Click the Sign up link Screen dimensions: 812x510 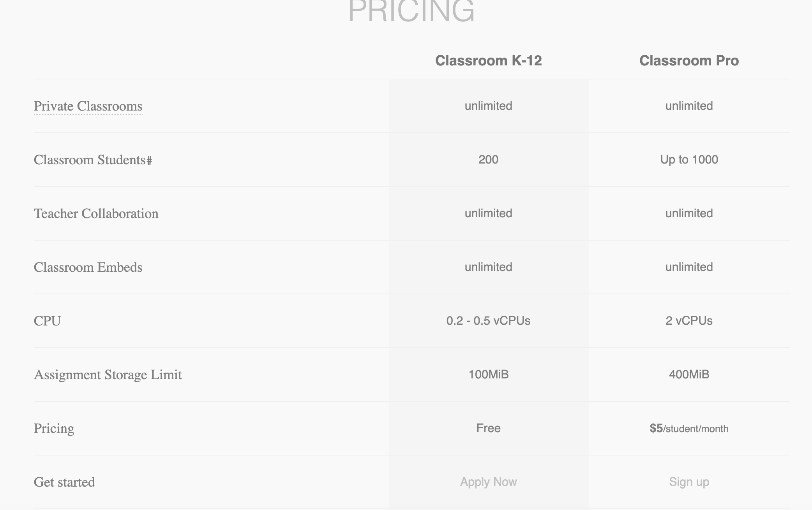[x=689, y=482]
